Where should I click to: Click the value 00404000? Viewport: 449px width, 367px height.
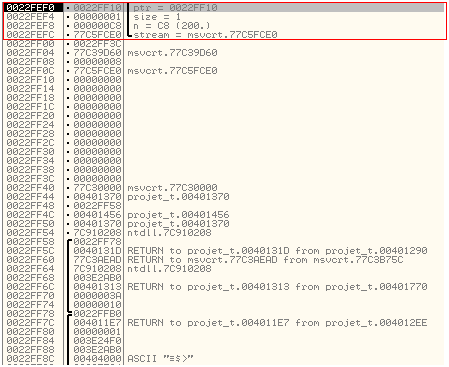coord(97,359)
